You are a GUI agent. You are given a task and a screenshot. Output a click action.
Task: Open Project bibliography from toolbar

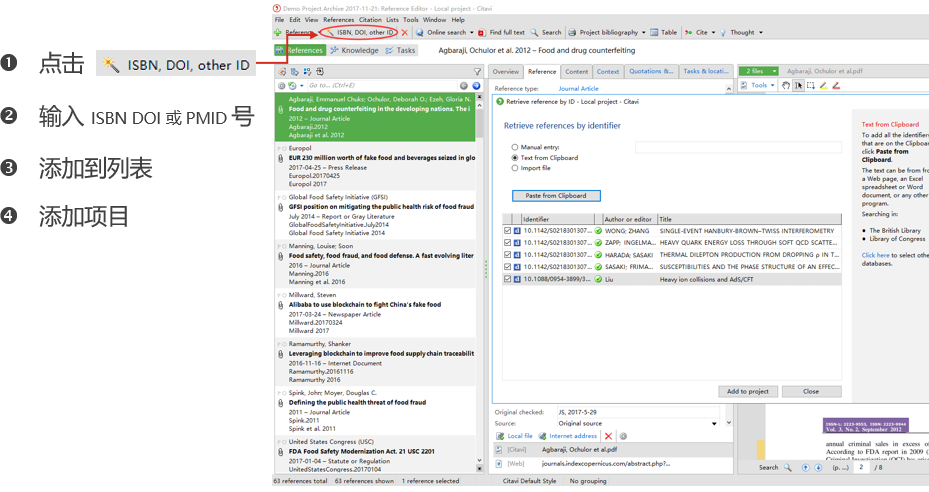(603, 33)
